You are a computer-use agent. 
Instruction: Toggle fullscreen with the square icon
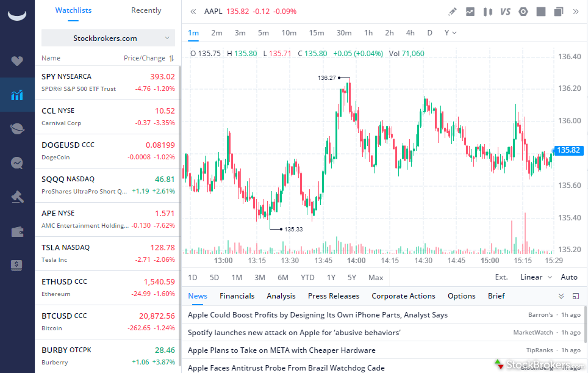[540, 11]
